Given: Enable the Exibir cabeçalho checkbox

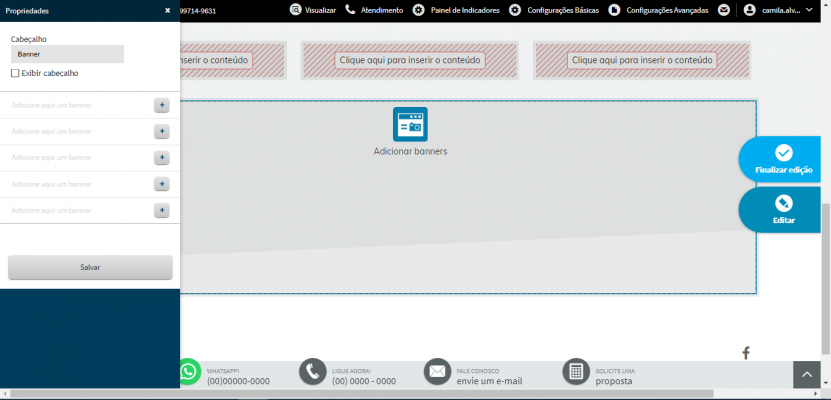Looking at the screenshot, I should tap(15, 73).
